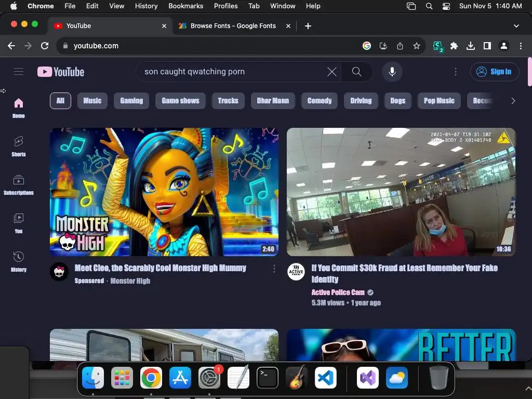Open Shorts in the sidebar
The width and height of the screenshot is (532, 399).
[x=19, y=146]
